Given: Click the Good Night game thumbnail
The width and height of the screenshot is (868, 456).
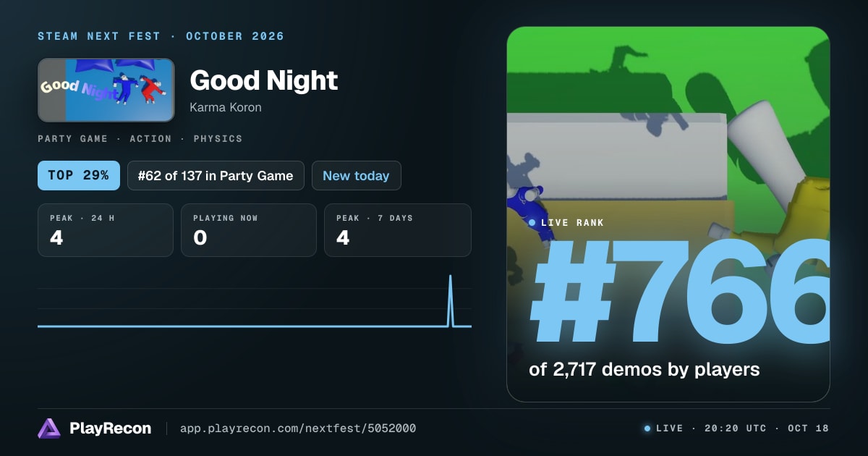Looking at the screenshot, I should (106, 90).
